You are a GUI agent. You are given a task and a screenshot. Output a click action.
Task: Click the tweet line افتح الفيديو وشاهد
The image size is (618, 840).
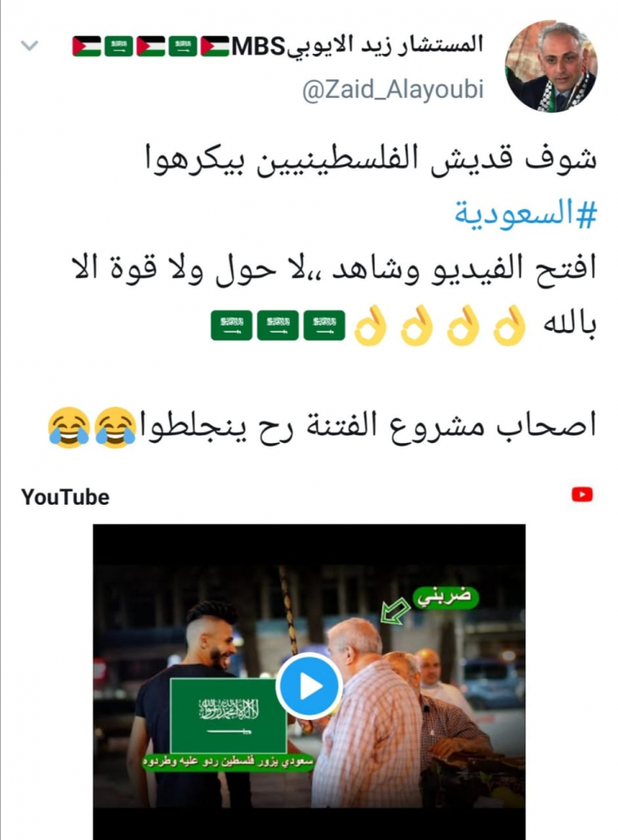click(x=334, y=268)
